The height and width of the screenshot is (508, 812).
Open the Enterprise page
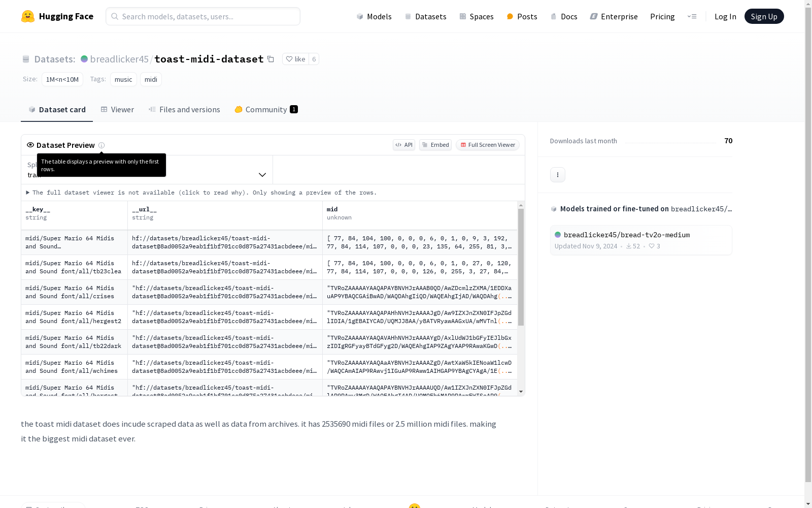coord(614,16)
